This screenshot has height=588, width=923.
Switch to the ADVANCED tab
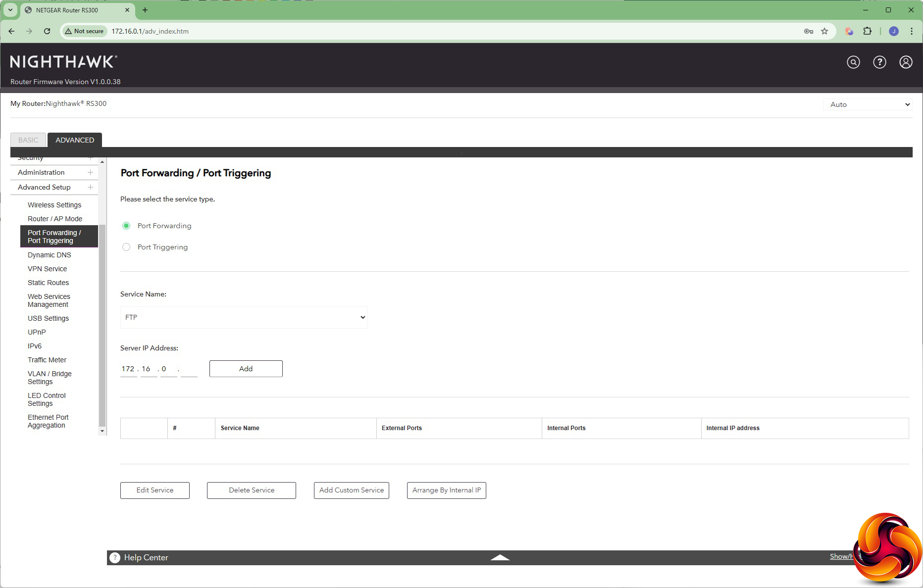tap(75, 140)
